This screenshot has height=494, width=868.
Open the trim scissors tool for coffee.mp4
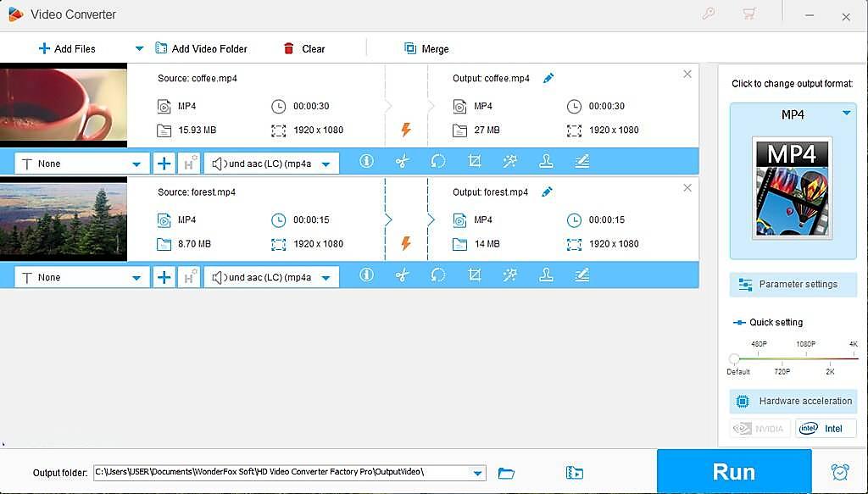(403, 162)
